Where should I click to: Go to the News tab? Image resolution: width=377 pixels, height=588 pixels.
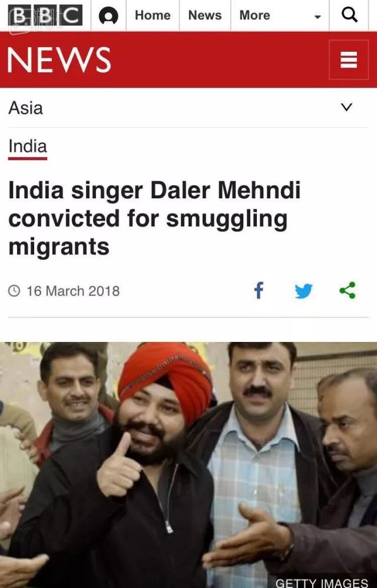point(205,16)
